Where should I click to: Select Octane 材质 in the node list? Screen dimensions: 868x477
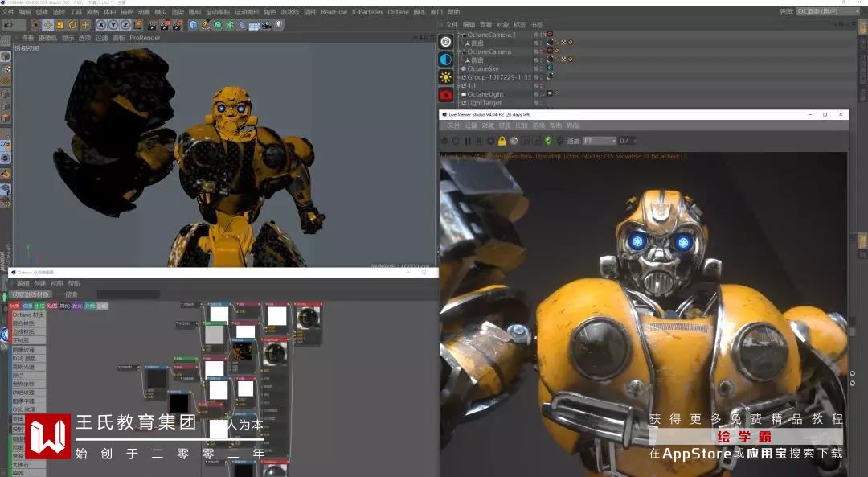(27, 315)
